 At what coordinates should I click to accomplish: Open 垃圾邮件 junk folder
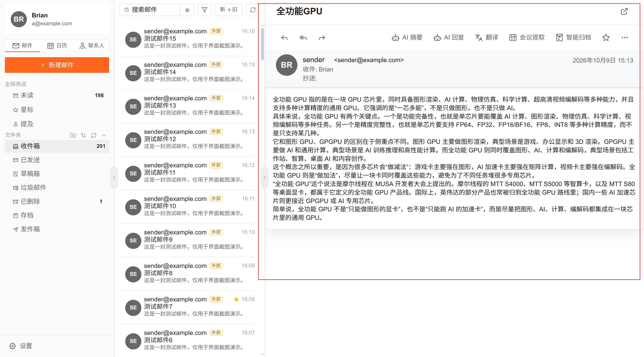57,188
